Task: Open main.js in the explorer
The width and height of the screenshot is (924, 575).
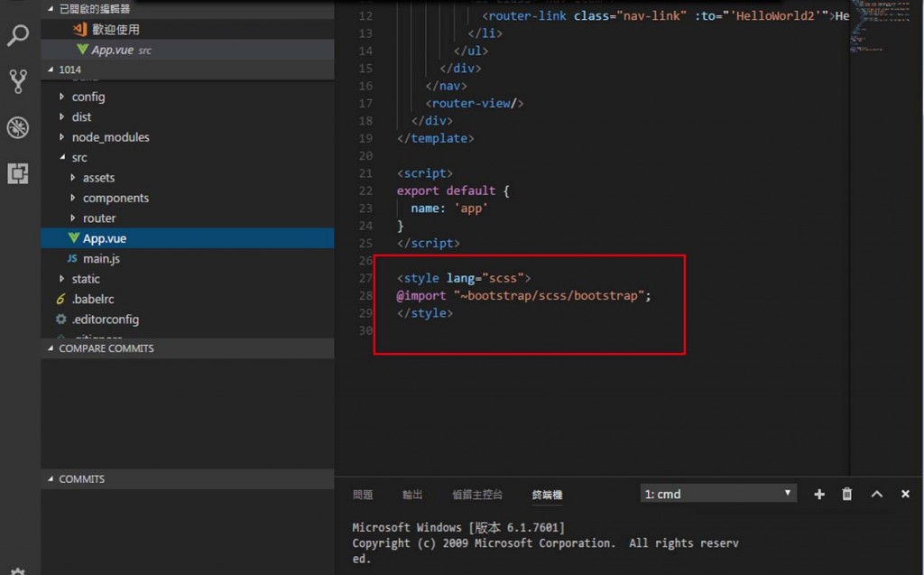Action: pyautogui.click(x=188, y=258)
